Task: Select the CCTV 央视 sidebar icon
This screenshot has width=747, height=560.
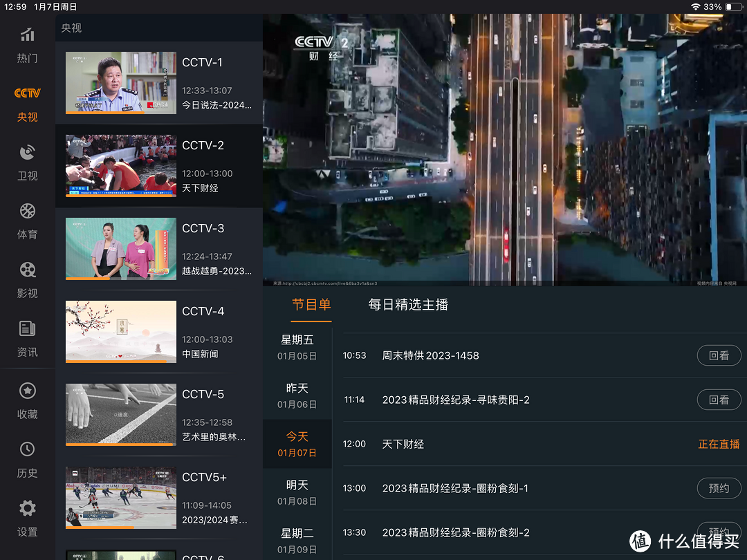Action: point(27,93)
